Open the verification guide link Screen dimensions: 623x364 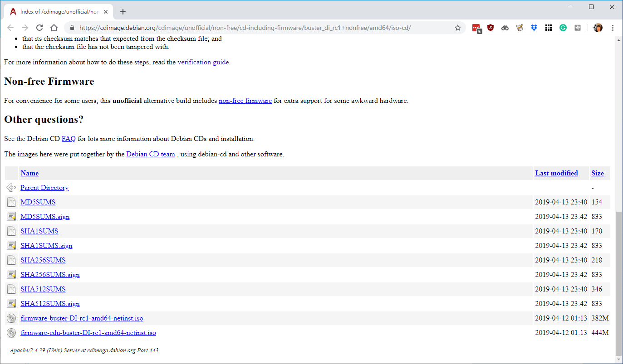click(203, 62)
